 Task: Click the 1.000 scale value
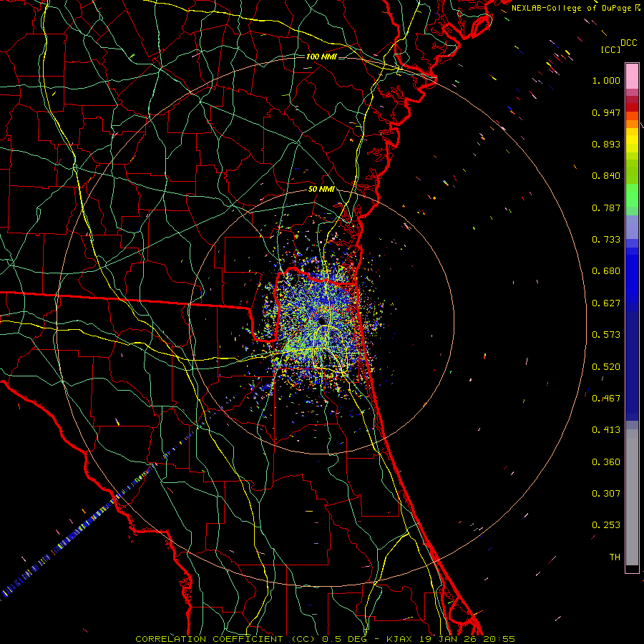(x=606, y=80)
